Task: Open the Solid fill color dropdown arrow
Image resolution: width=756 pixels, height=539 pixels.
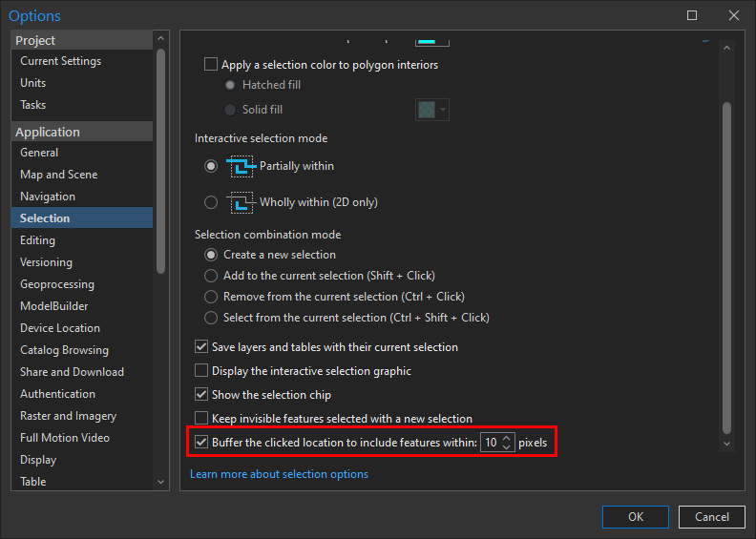Action: tap(443, 110)
